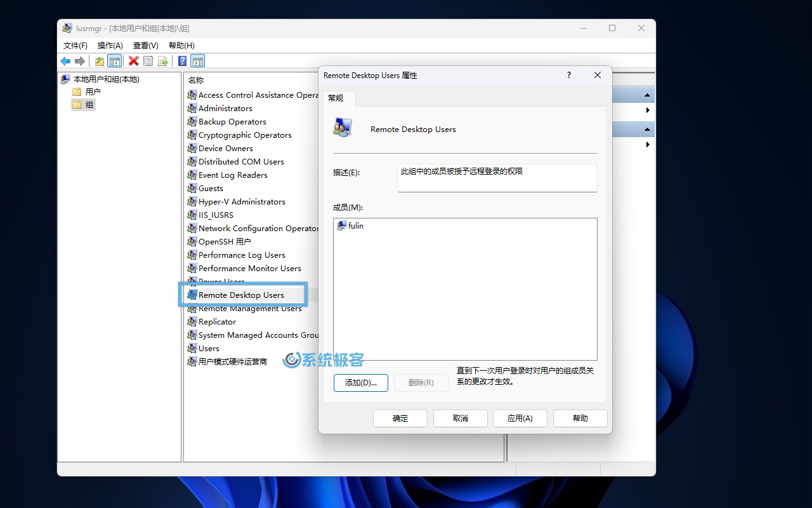This screenshot has height=508, width=812.
Task: Go back with the blue left arrow
Action: coord(65,61)
